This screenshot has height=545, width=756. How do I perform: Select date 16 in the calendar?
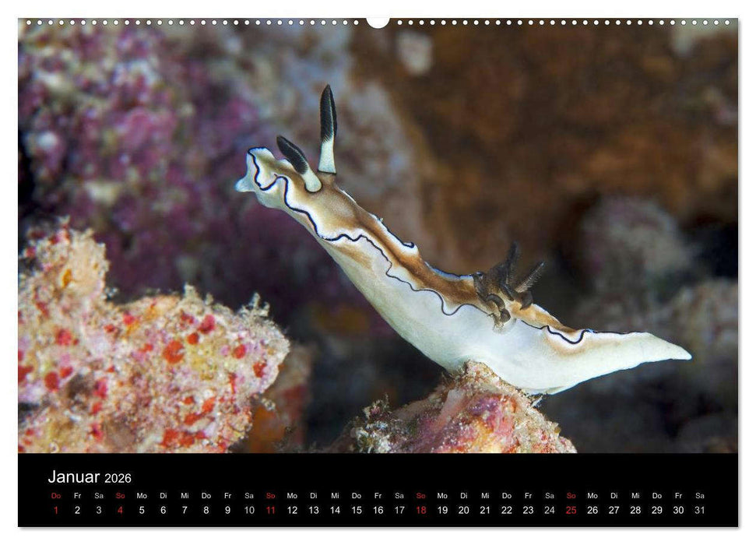378,510
